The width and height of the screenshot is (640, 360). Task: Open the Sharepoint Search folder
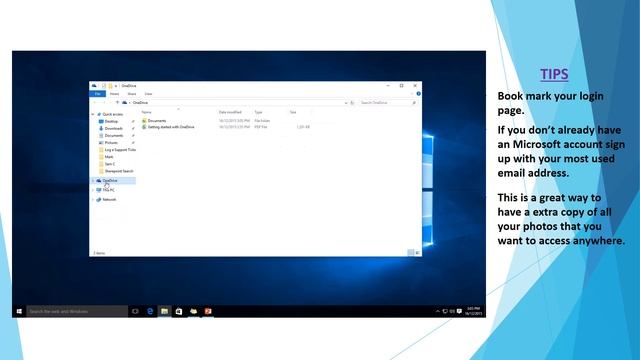[118, 171]
